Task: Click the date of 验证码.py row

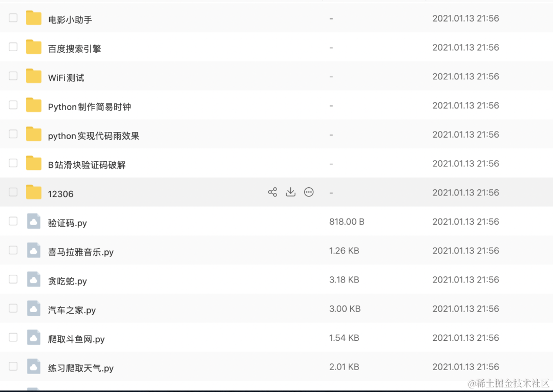Action: point(465,222)
